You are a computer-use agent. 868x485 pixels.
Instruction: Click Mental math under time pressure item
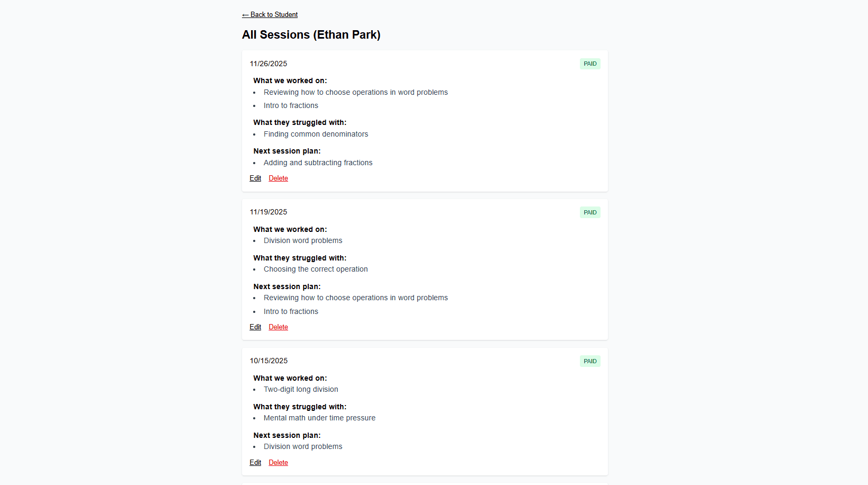point(319,418)
